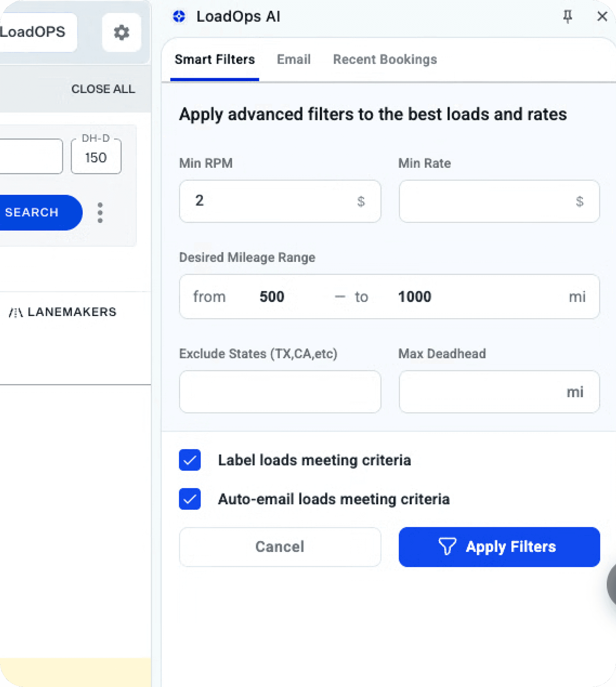Click the LANEMAKERS logo icon
Screen dimensions: 616x687
tap(16, 311)
